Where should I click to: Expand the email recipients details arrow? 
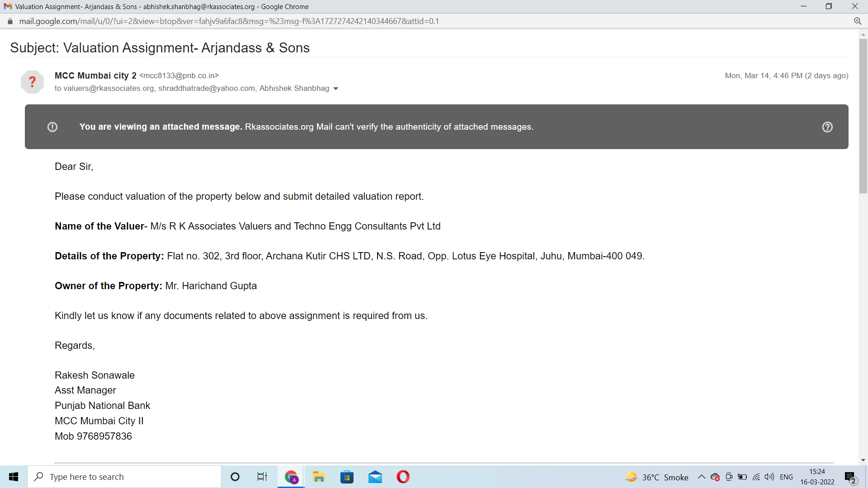click(x=336, y=89)
